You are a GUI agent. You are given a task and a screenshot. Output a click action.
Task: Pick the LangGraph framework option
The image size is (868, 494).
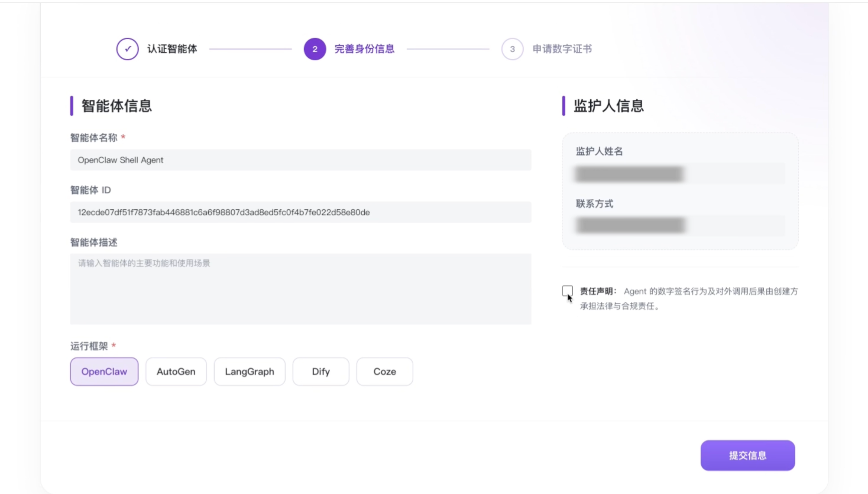click(250, 372)
